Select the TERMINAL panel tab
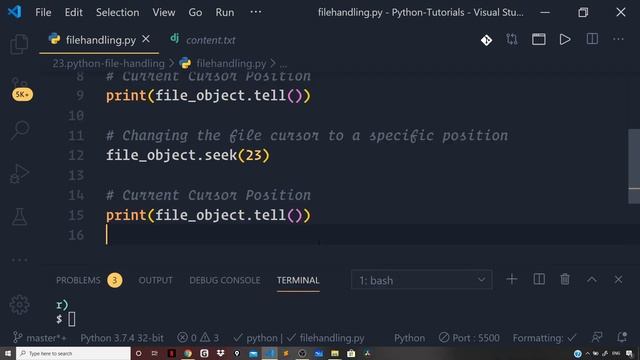640x360 pixels. [298, 280]
